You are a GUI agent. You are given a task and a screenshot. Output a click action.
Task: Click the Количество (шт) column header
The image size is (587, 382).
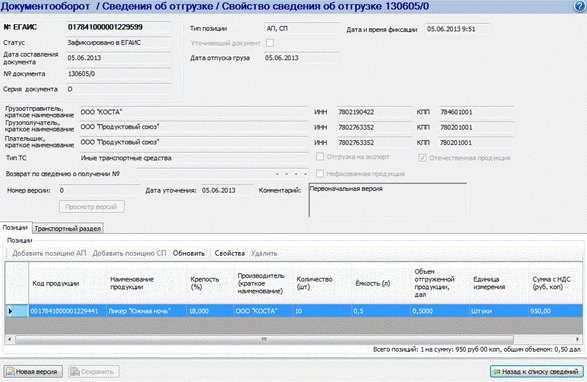pyautogui.click(x=322, y=284)
